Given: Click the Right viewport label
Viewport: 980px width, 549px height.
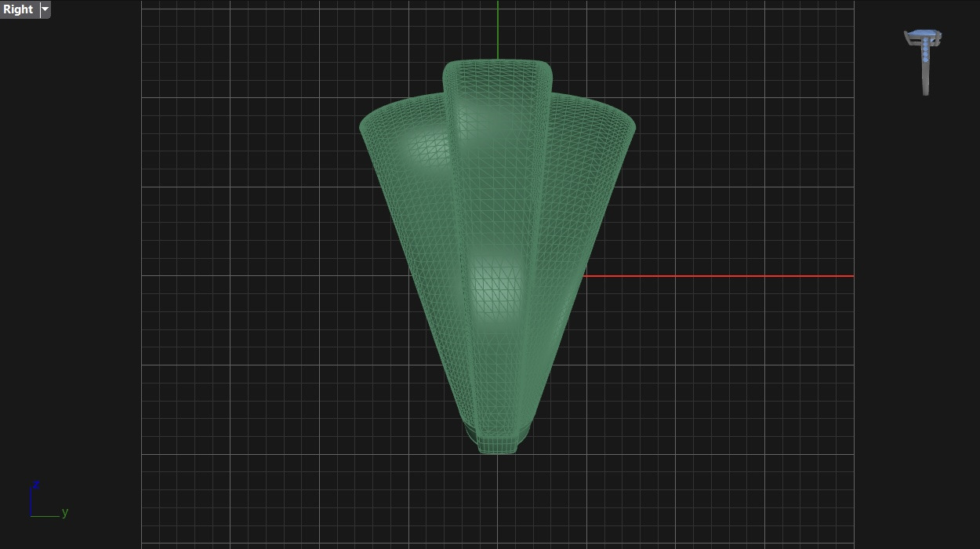Looking at the screenshot, I should pos(19,9).
